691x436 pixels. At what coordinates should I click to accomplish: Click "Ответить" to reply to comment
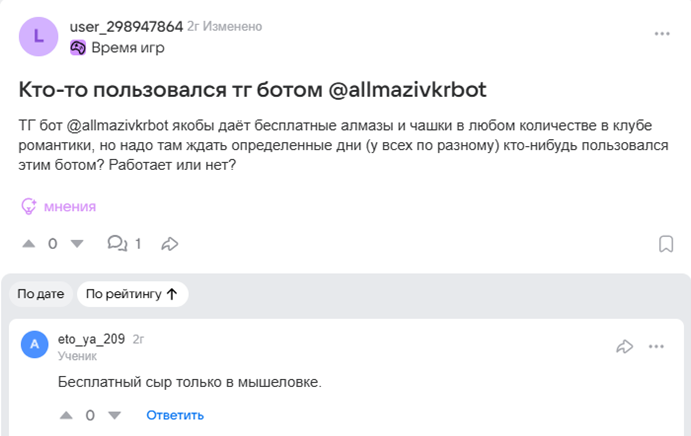pos(175,415)
